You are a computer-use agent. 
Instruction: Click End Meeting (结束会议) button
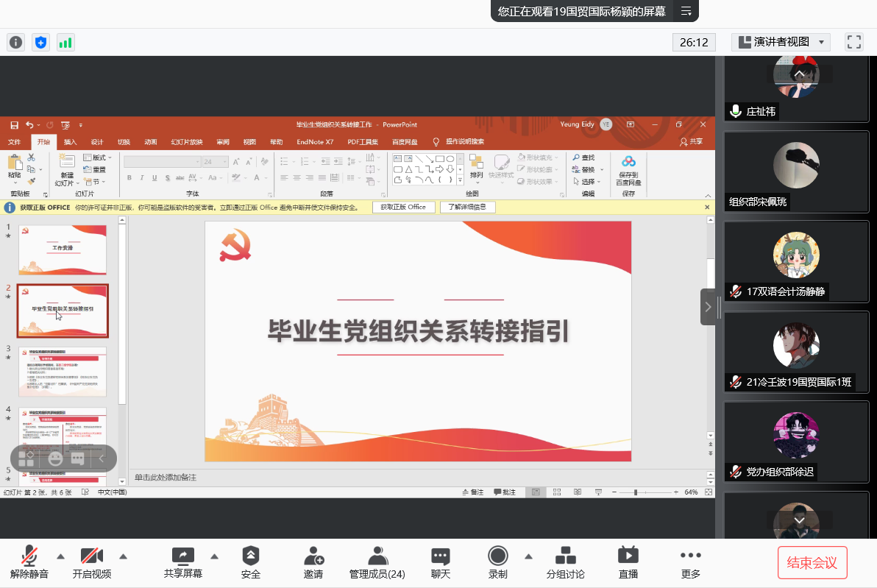812,563
